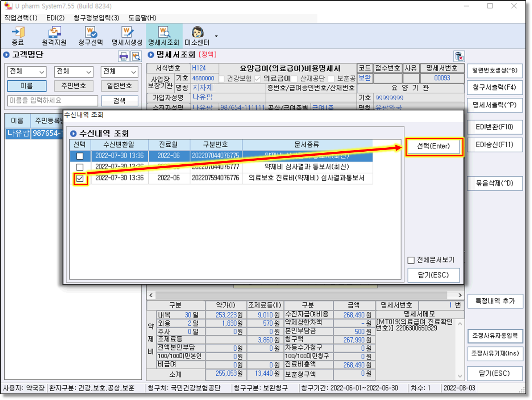Image resolution: width=532 pixels, height=400 pixels.
Task: Expand the second 전체 dropdown filter
Action: 74,72
